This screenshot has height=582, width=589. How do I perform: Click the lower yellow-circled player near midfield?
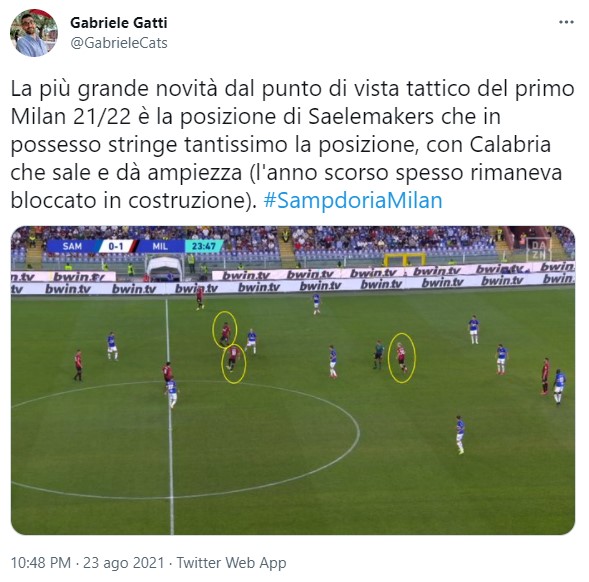[x=233, y=364]
